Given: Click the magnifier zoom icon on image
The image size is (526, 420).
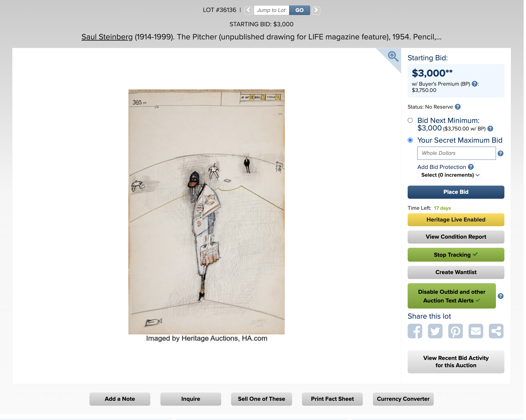Looking at the screenshot, I should click(x=393, y=56).
